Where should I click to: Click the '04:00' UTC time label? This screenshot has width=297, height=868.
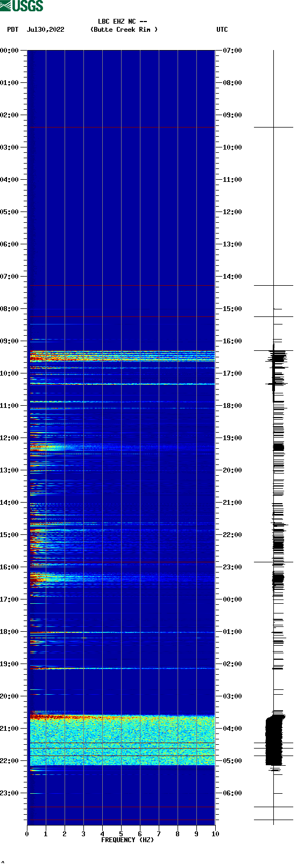[x=232, y=729]
